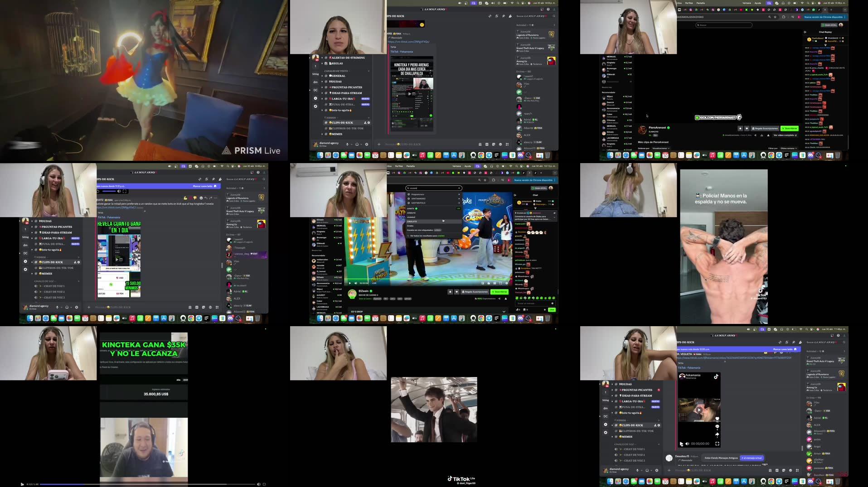The image size is (868, 487).
Task: Open the settings gear in the ElZeein Kick player
Action: tap(507, 283)
